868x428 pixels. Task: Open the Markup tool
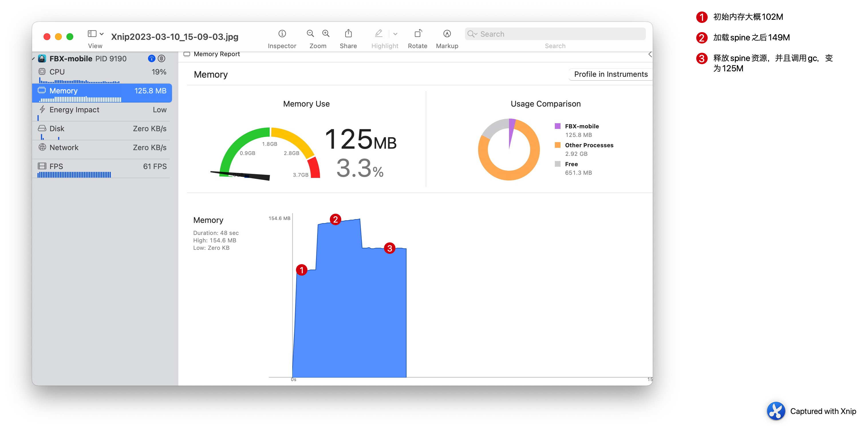pos(447,34)
